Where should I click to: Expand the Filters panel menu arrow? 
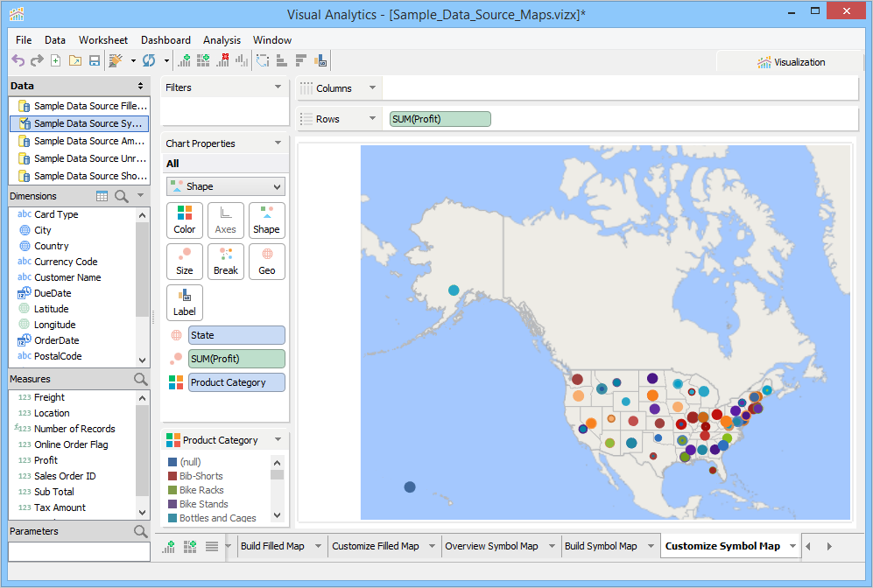pyautogui.click(x=278, y=87)
